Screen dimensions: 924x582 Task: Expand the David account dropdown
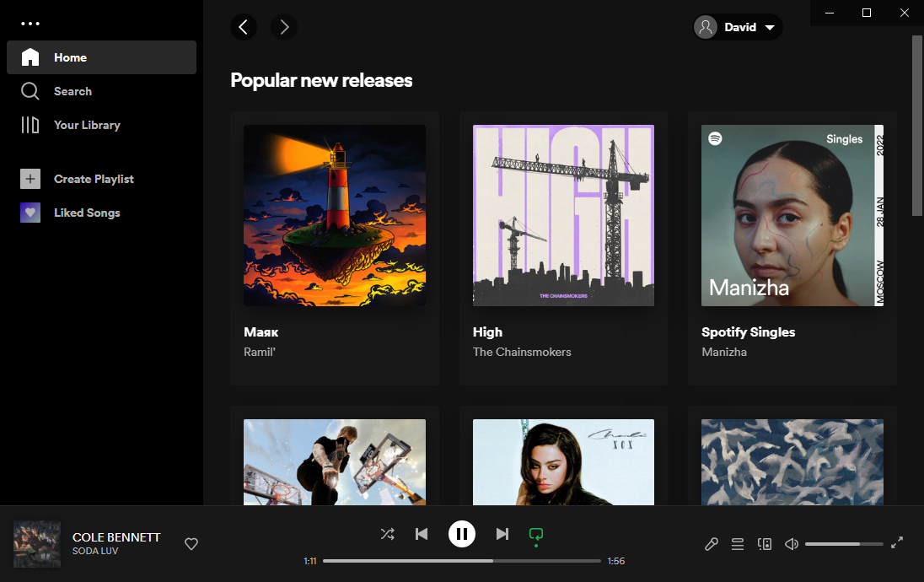tap(738, 27)
